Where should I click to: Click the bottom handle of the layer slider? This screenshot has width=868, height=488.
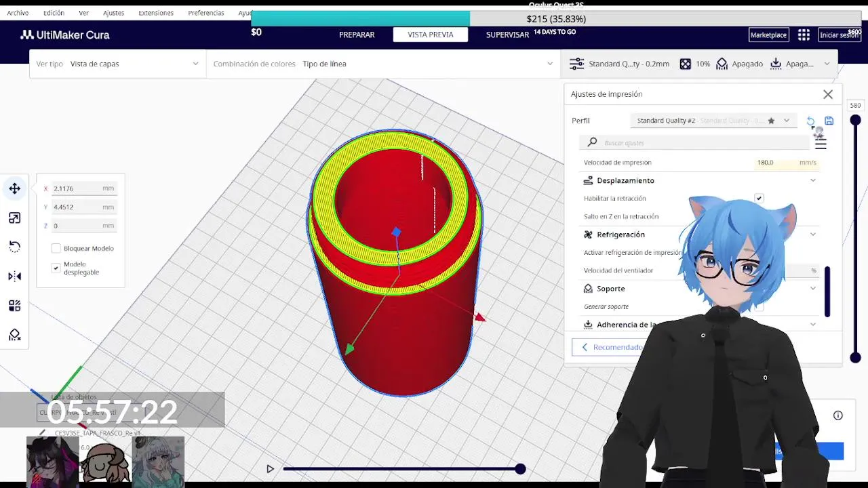pos(855,358)
